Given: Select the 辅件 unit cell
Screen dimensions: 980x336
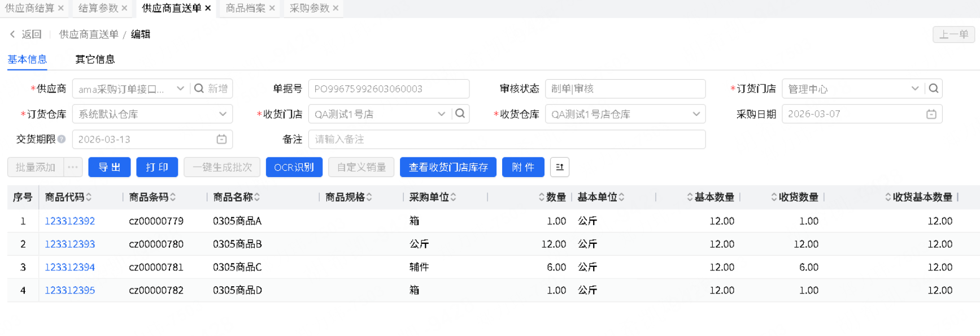Looking at the screenshot, I should pos(419,267).
